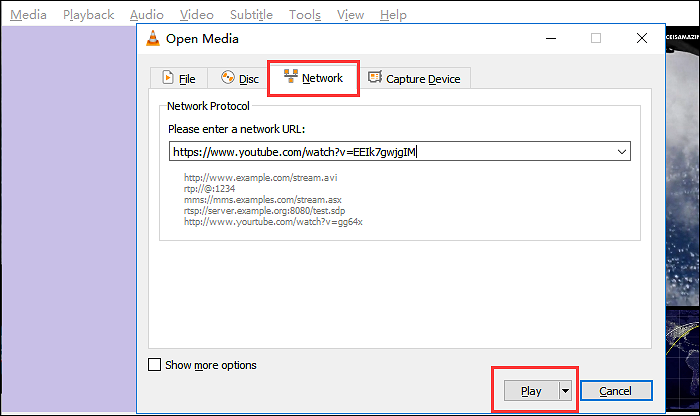Screen dimensions: 700x416
Task: Expand the network URL history dropdown
Action: [x=623, y=152]
